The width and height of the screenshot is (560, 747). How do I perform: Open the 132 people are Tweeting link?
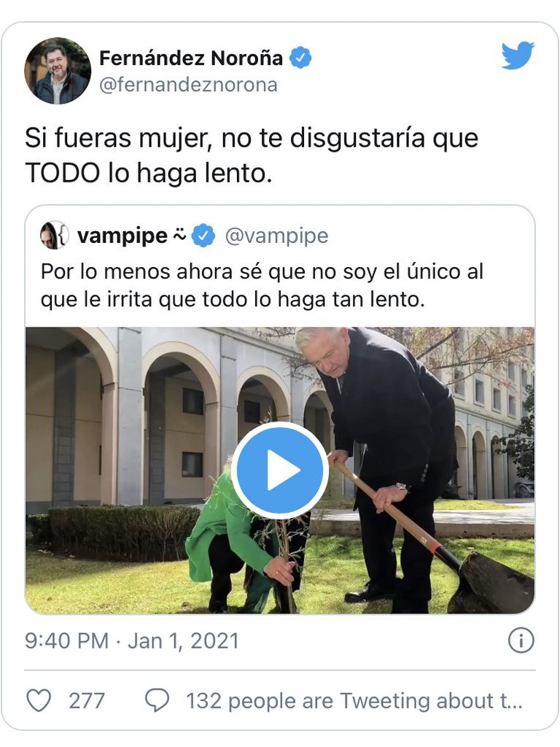(354, 701)
